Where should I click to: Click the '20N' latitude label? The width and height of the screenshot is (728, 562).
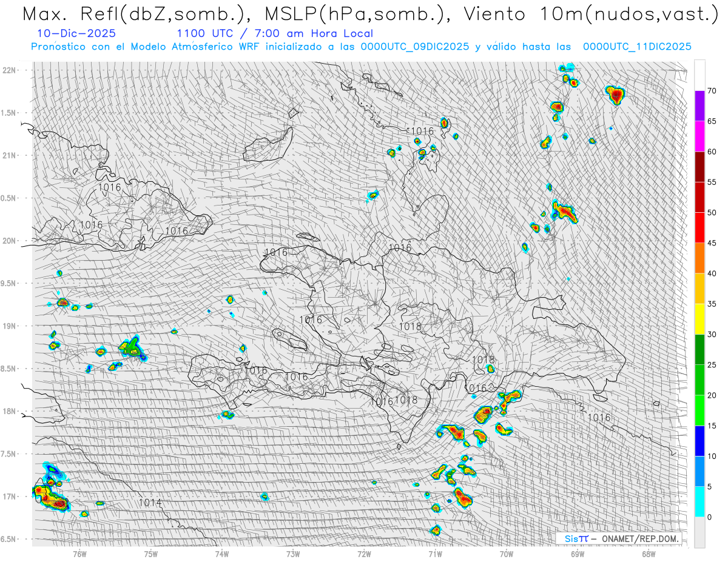coord(9,241)
